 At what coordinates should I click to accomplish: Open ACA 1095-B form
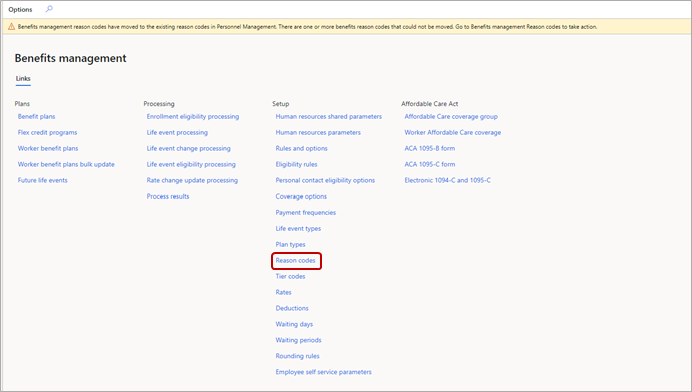pos(429,148)
